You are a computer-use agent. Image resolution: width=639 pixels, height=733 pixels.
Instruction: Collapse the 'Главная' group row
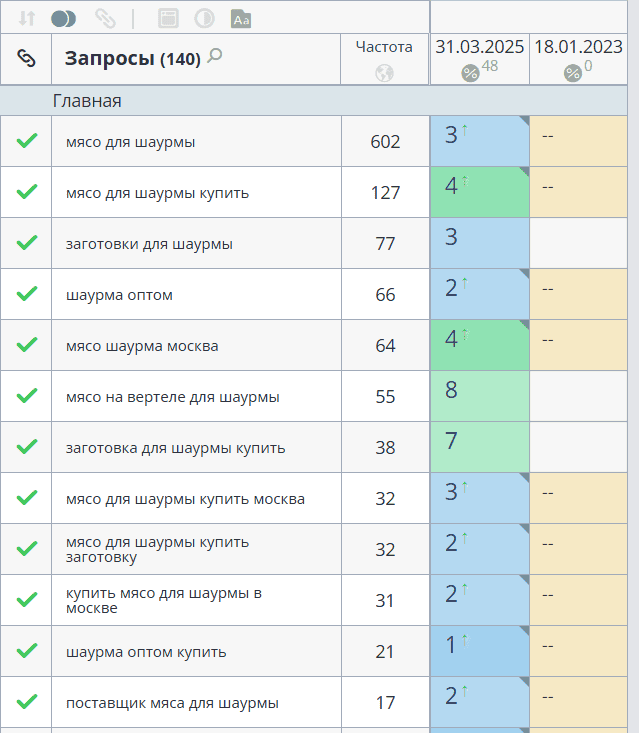tap(87, 101)
